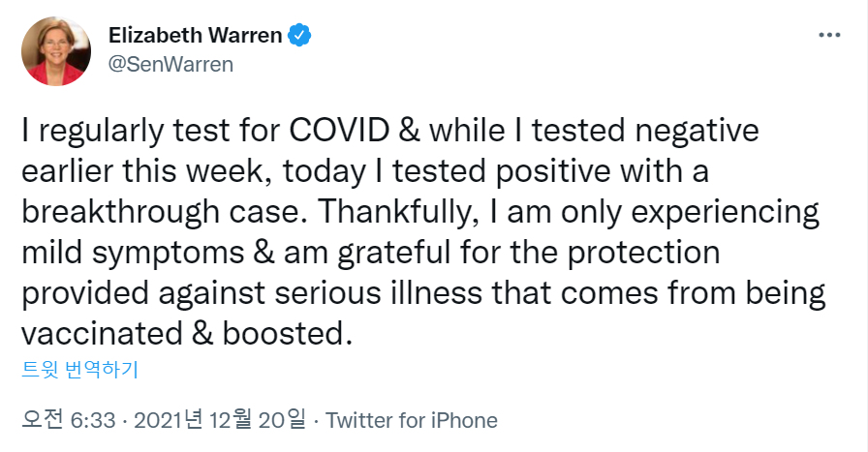Viewport: 868px width, 452px height.
Task: Click the word breakthrough in the tweet
Action: [120, 211]
